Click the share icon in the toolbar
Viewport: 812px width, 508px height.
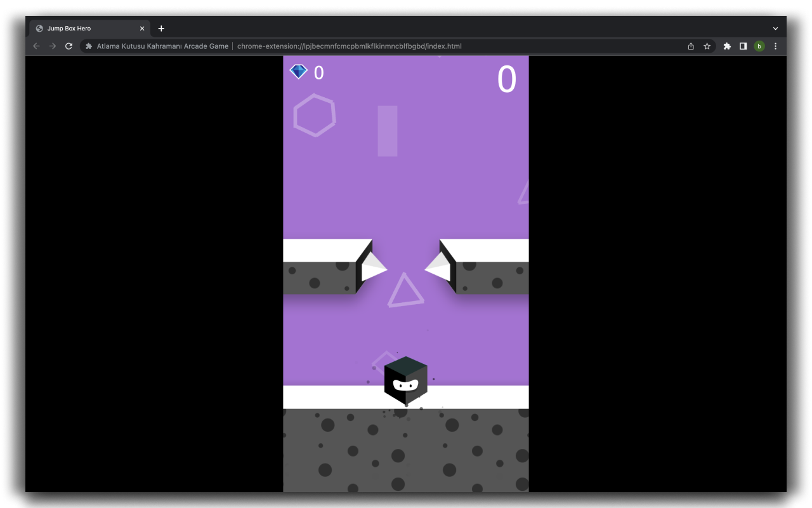690,46
